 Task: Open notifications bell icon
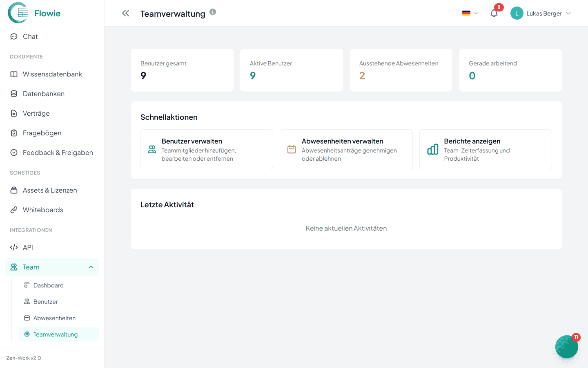coord(494,13)
